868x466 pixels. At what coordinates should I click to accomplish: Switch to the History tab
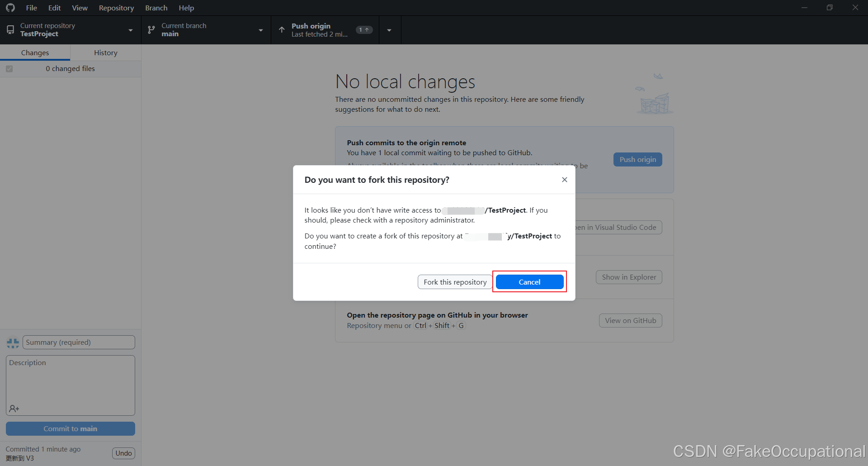106,52
